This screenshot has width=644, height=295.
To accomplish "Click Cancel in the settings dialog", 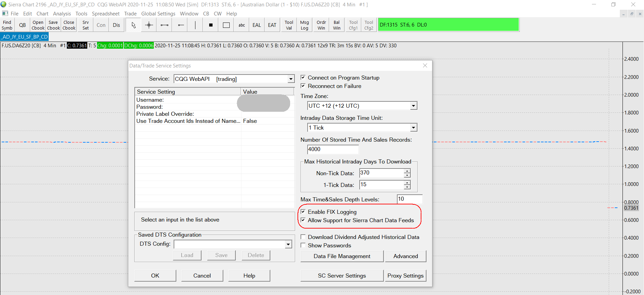I will 202,276.
